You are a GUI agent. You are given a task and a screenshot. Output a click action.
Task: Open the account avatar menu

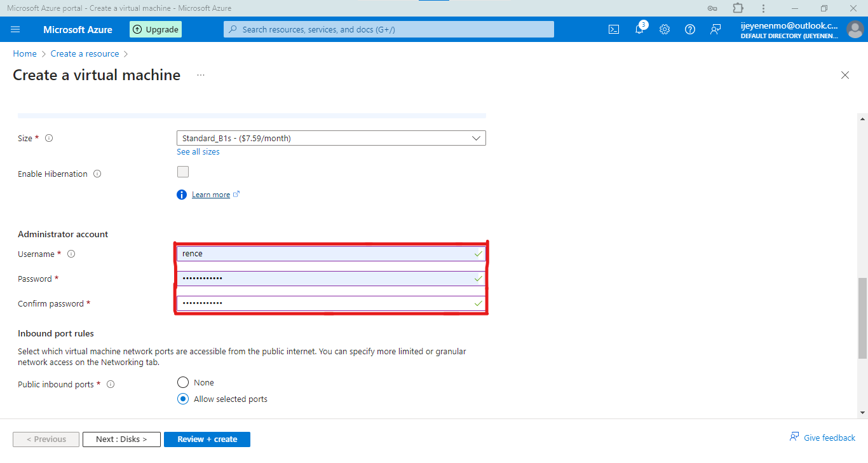[855, 29]
